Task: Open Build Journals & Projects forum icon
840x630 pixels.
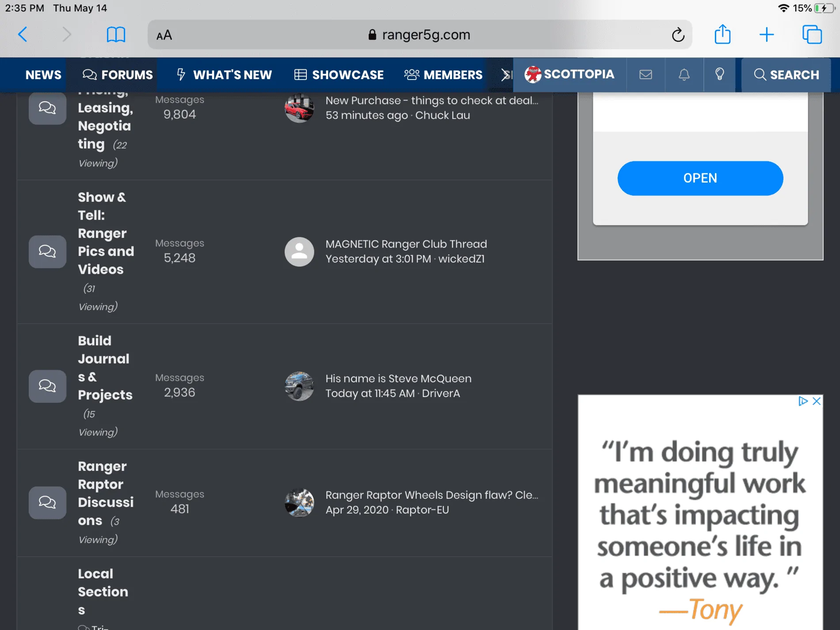Action: click(47, 386)
